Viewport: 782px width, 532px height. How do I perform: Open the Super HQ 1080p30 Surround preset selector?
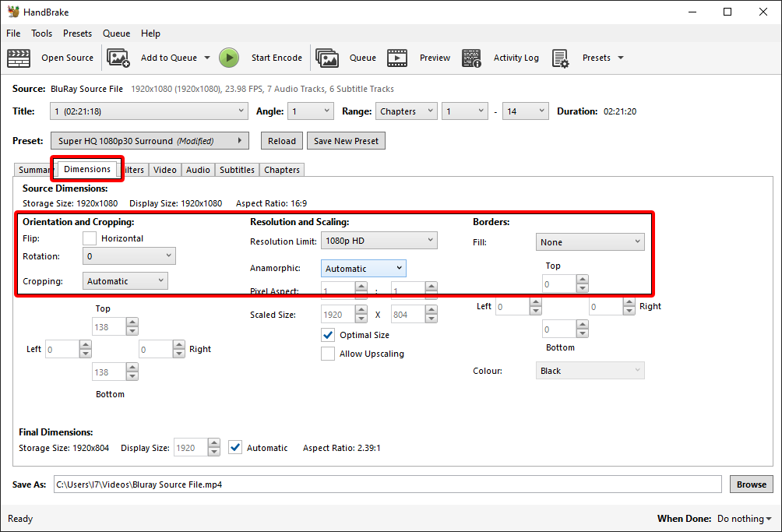(x=150, y=141)
